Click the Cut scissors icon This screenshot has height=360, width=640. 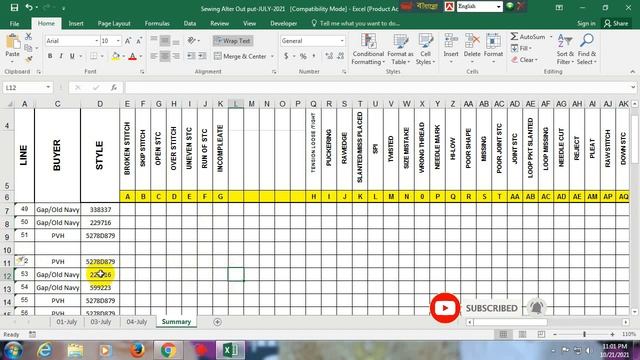tap(28, 37)
